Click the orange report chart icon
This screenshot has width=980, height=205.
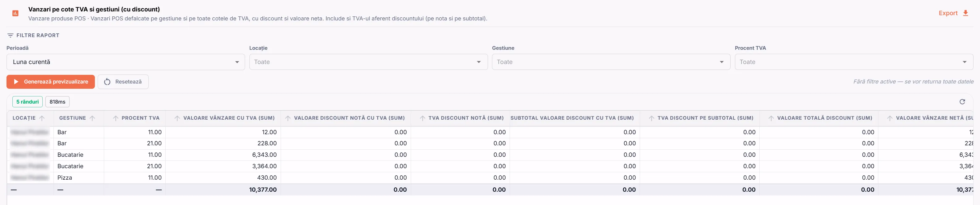pos(15,13)
